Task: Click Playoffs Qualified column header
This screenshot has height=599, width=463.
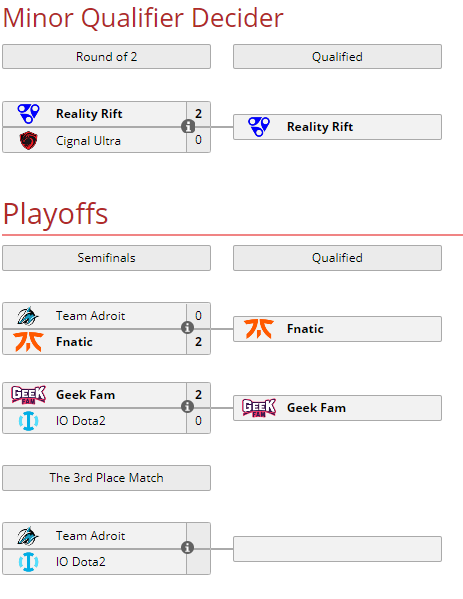Action: click(337, 258)
